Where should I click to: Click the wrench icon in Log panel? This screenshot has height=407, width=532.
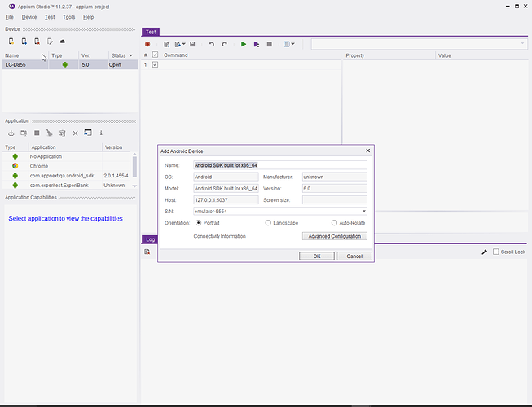pos(485,252)
